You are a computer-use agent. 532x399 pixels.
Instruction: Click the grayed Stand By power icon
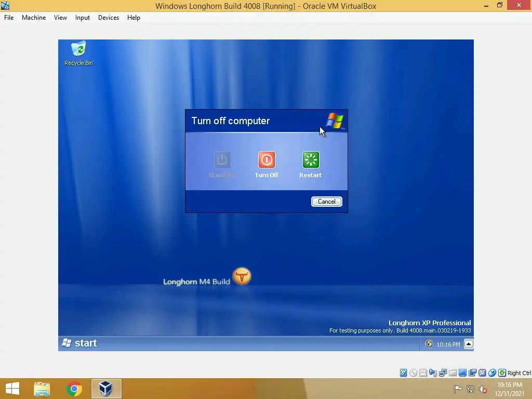point(222,159)
